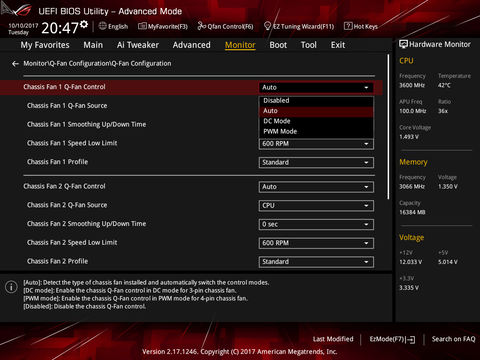Select Chassis Fan 1 Profile label
480x360 pixels.
click(x=58, y=162)
